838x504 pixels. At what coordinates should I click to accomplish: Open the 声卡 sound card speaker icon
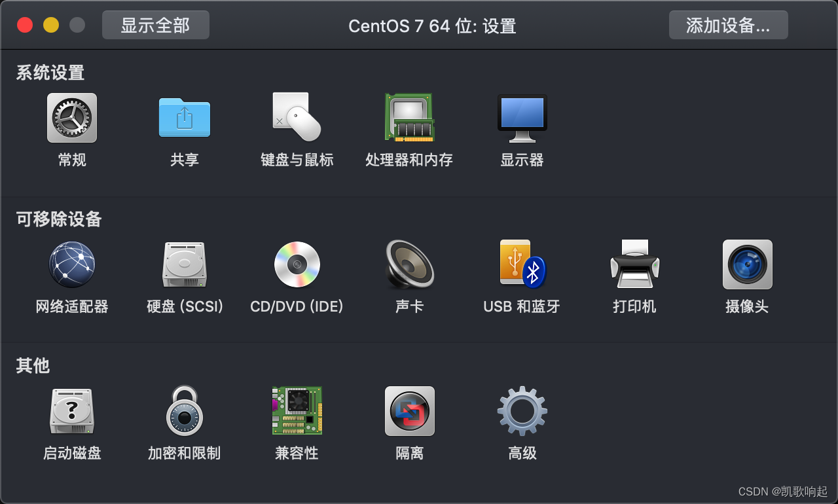tap(409, 264)
